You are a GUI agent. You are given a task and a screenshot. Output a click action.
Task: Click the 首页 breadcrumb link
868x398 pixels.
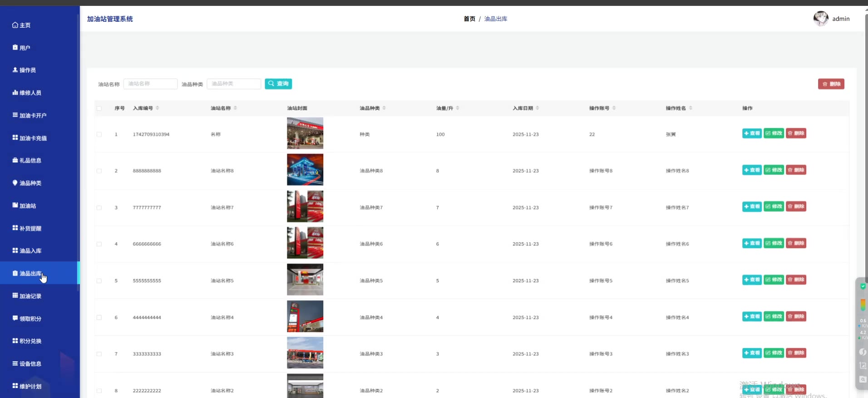(x=469, y=19)
